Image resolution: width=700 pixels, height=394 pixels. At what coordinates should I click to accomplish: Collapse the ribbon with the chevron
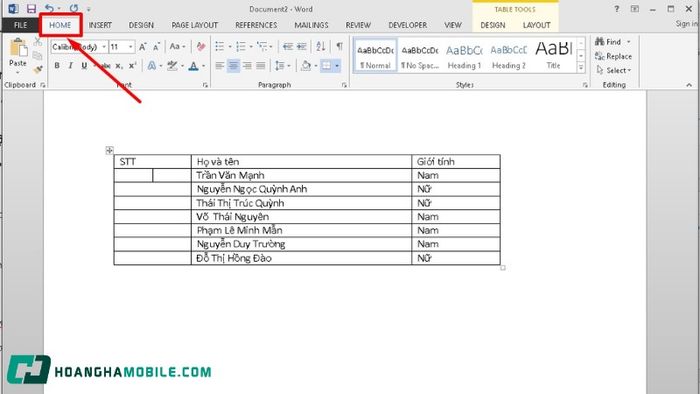(x=689, y=85)
